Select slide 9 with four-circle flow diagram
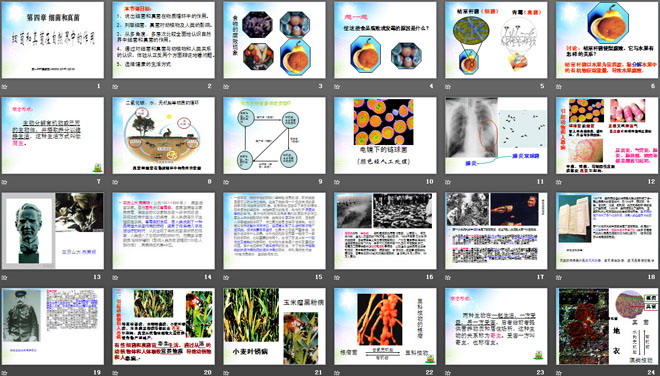The width and height of the screenshot is (660, 376). pyautogui.click(x=274, y=136)
